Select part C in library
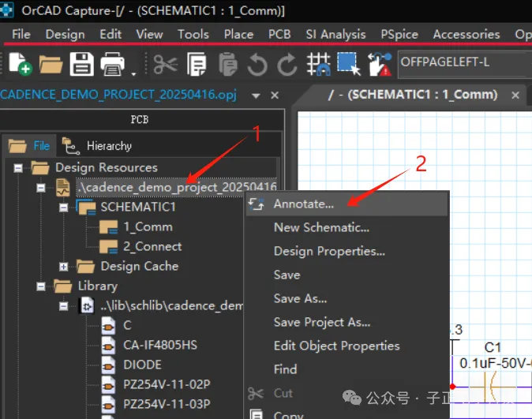The image size is (532, 419). [127, 326]
